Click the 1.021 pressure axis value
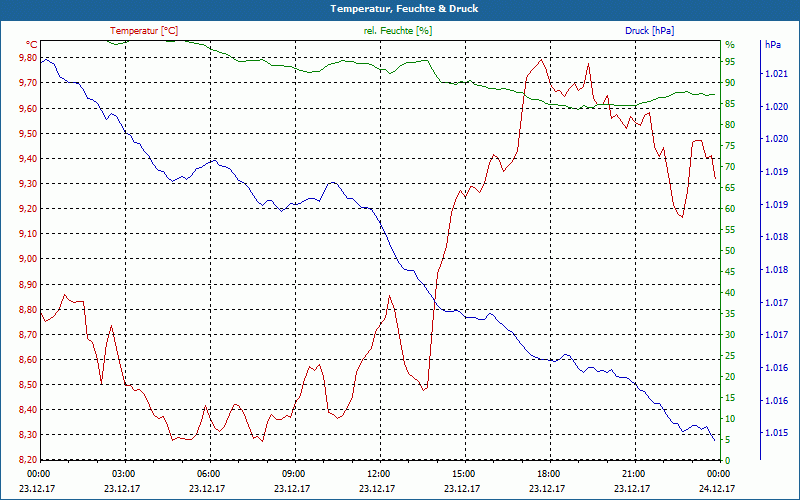This screenshot has height=500, width=800. (x=776, y=74)
